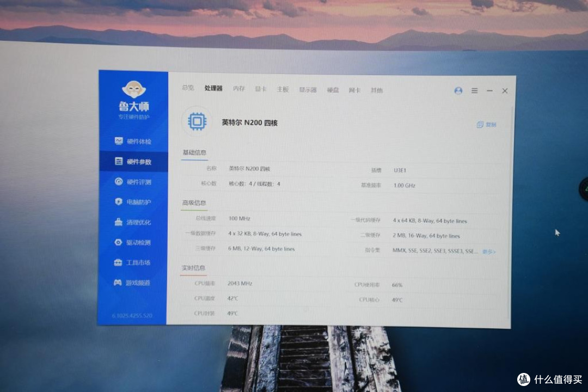The height and width of the screenshot is (392, 588).
Task: Switch to 网卡 network card tab
Action: point(355,90)
